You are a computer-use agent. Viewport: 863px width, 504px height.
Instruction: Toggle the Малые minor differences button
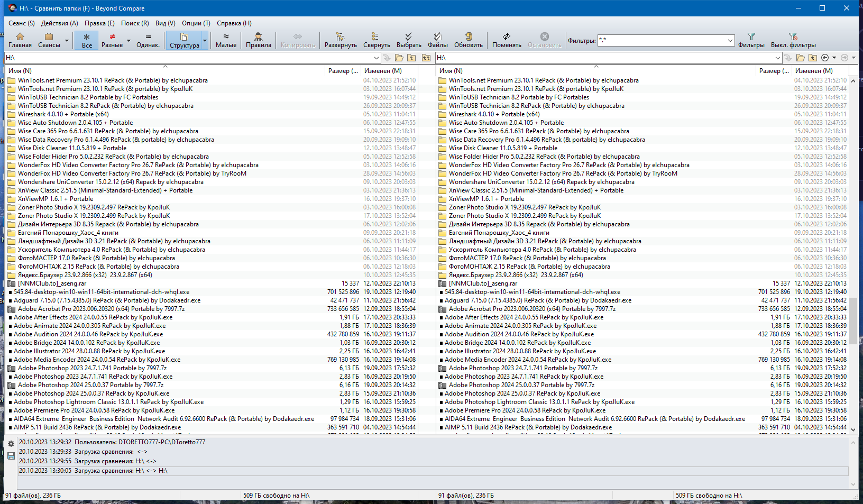[226, 40]
